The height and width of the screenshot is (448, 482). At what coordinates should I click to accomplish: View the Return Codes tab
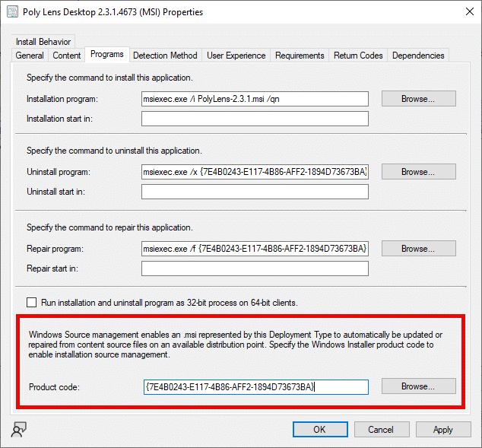pos(358,56)
